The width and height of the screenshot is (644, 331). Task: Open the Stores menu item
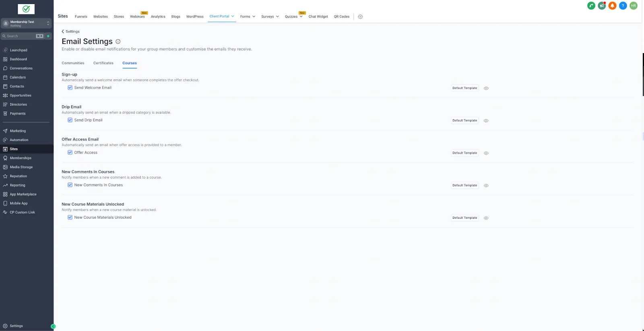pos(119,16)
